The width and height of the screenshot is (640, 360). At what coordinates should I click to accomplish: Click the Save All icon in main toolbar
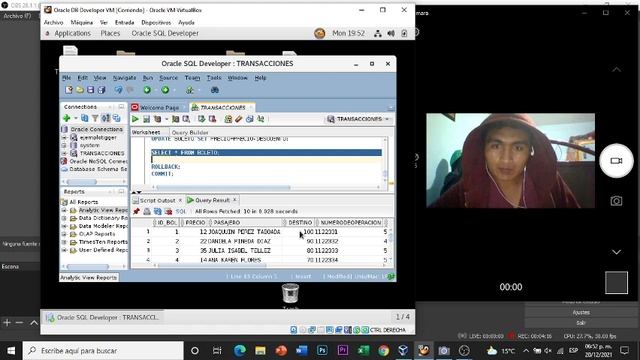coord(101,89)
